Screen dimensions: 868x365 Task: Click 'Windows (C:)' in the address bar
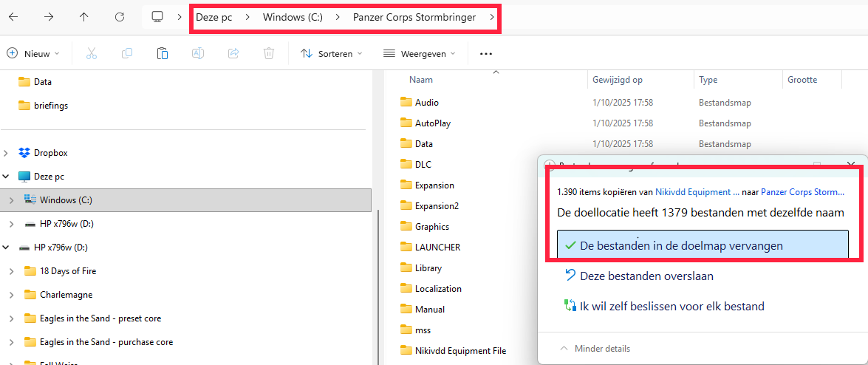pyautogui.click(x=293, y=16)
